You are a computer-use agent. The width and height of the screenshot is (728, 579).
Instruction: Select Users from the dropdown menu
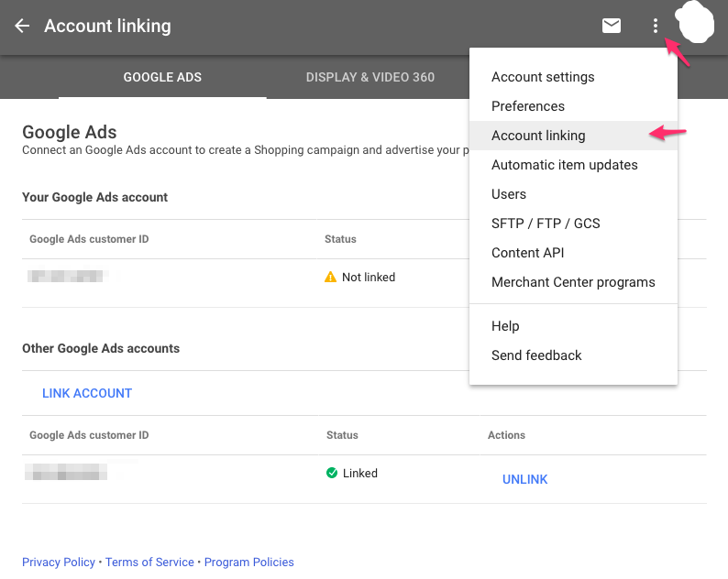coord(509,194)
